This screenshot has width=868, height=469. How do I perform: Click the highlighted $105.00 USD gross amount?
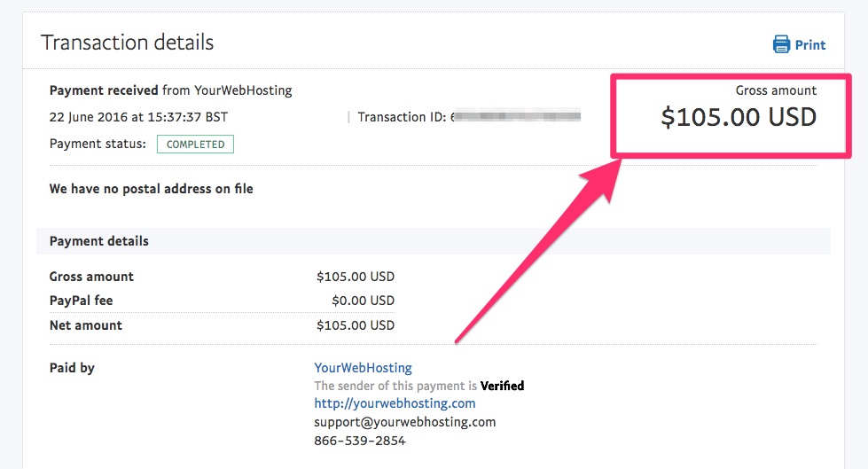click(x=739, y=117)
